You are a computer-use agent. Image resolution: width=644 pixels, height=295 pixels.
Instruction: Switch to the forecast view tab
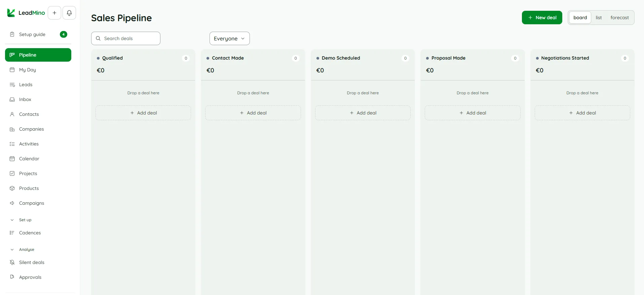[x=619, y=18]
